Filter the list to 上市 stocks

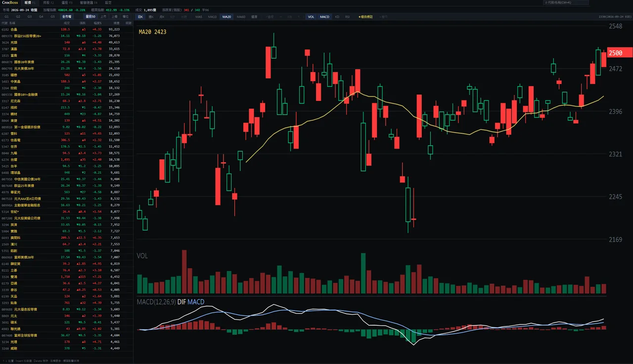(103, 16)
